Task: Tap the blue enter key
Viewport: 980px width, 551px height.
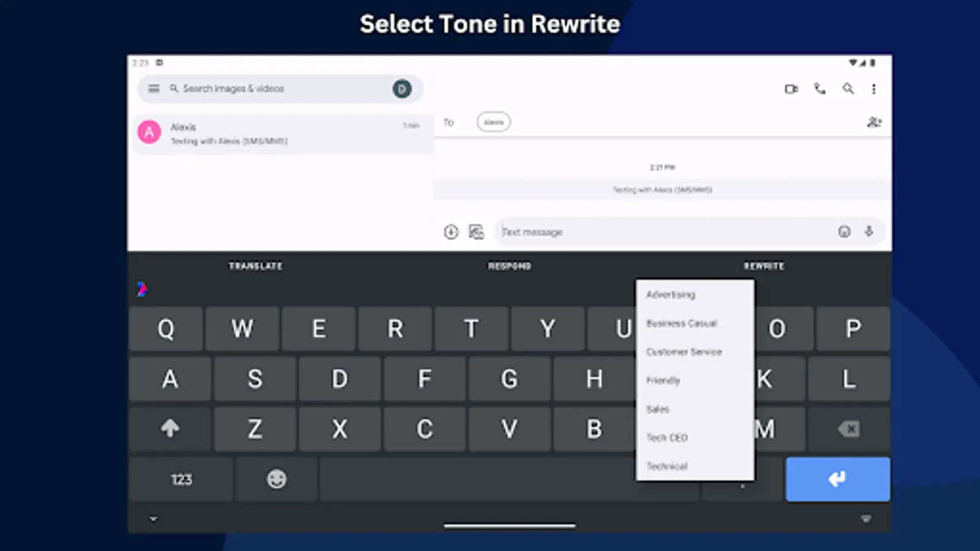Action: click(838, 479)
